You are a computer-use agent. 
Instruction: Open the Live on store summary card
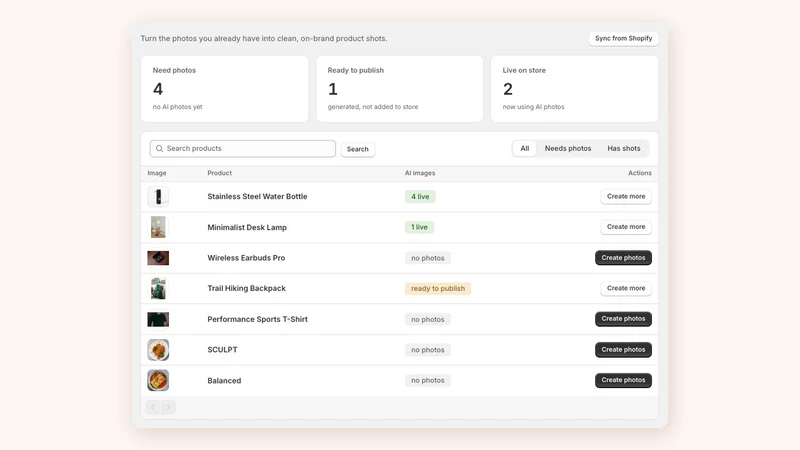click(574, 89)
